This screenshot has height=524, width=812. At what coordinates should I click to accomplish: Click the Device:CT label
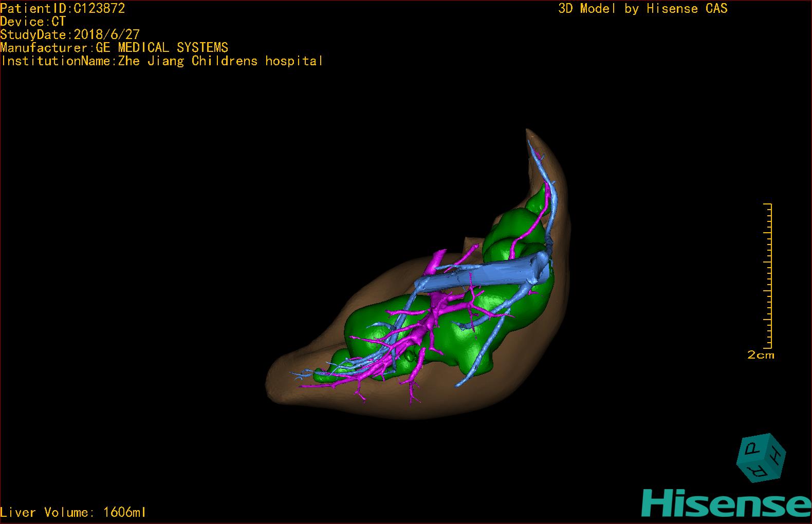pyautogui.click(x=33, y=22)
